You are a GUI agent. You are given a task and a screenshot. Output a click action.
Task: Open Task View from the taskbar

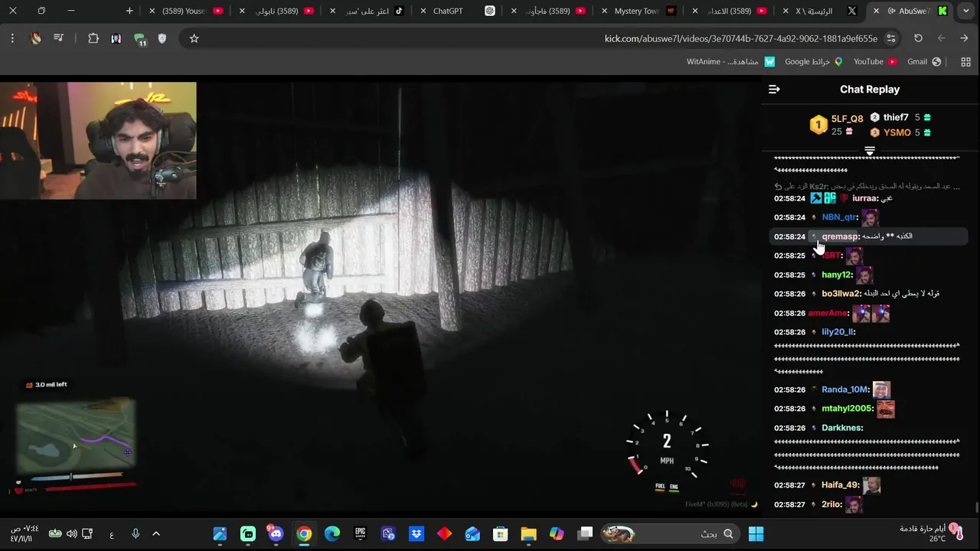585,533
